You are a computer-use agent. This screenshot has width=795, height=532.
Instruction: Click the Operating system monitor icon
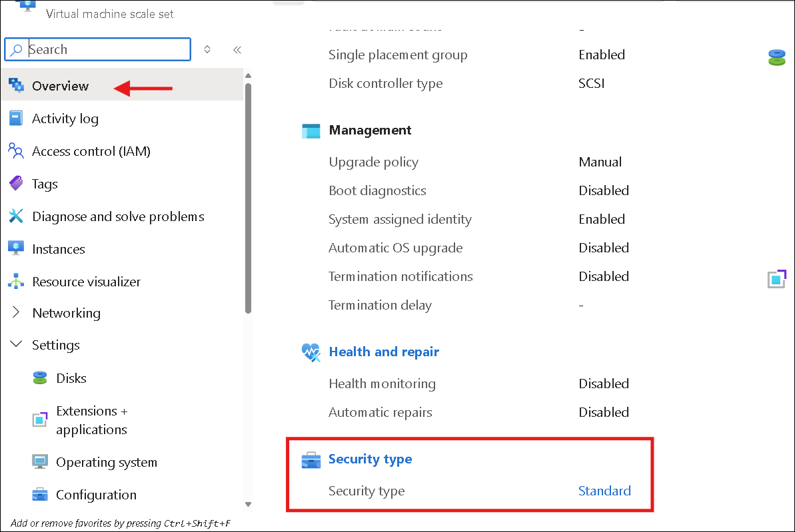pyautogui.click(x=40, y=462)
